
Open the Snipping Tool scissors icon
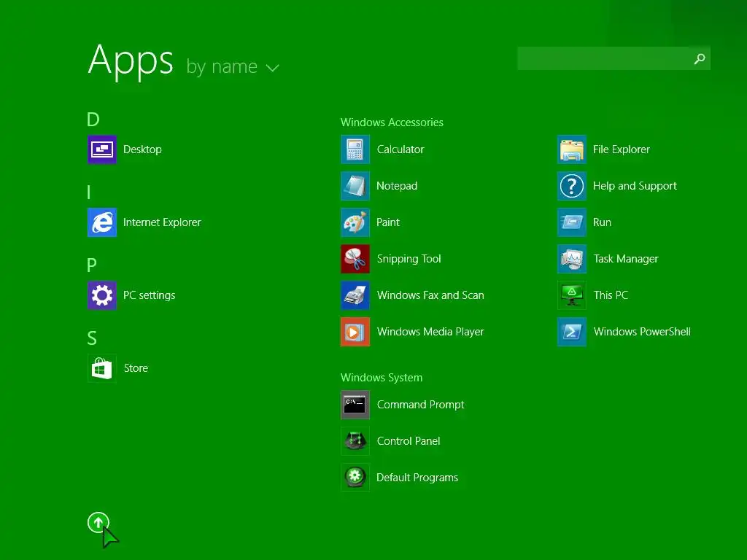click(x=355, y=259)
